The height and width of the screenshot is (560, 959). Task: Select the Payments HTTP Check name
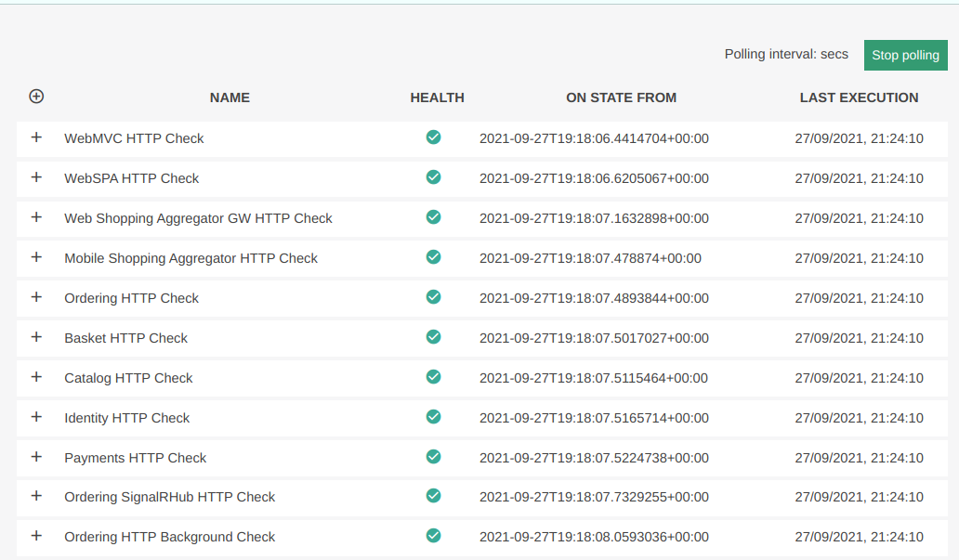(x=135, y=458)
